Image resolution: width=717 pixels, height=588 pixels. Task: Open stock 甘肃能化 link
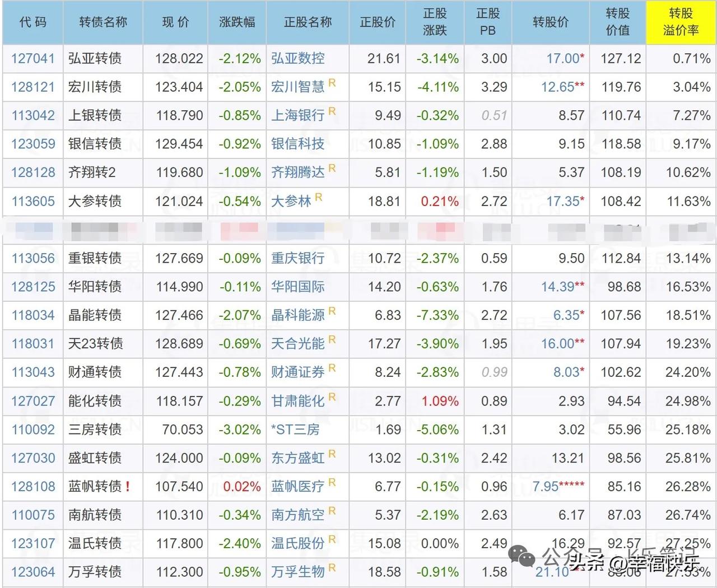pos(297,401)
